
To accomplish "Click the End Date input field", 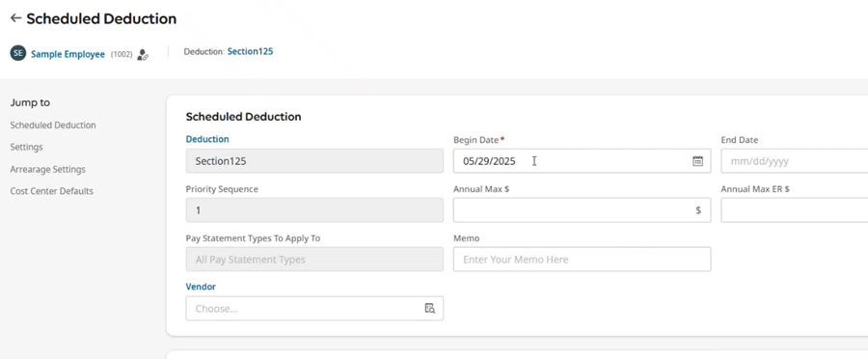I will click(x=795, y=161).
